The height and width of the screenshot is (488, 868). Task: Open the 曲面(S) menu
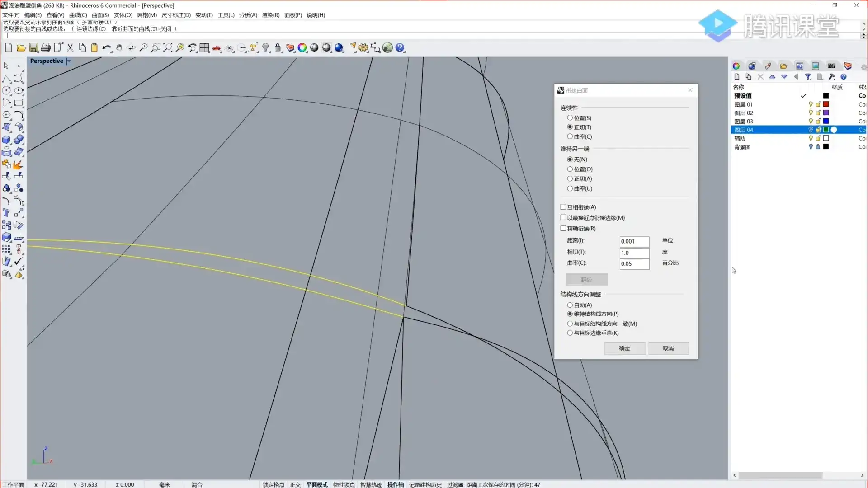[100, 15]
